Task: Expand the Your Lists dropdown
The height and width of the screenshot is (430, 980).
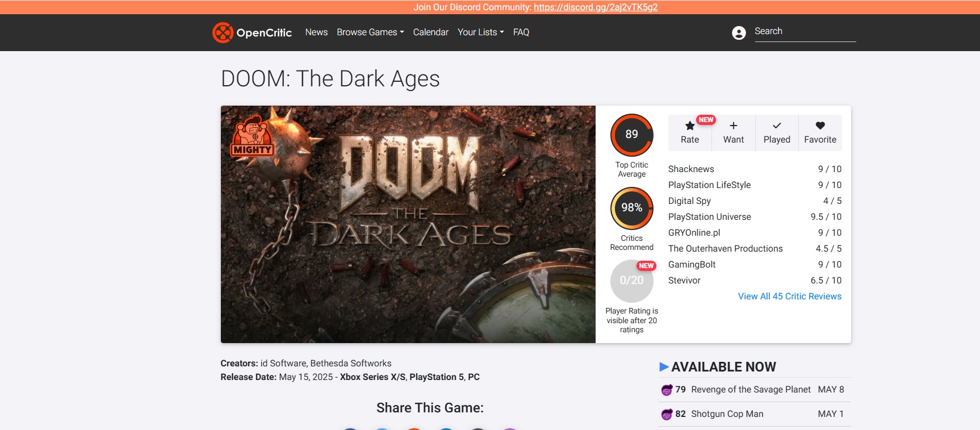Action: 481,32
